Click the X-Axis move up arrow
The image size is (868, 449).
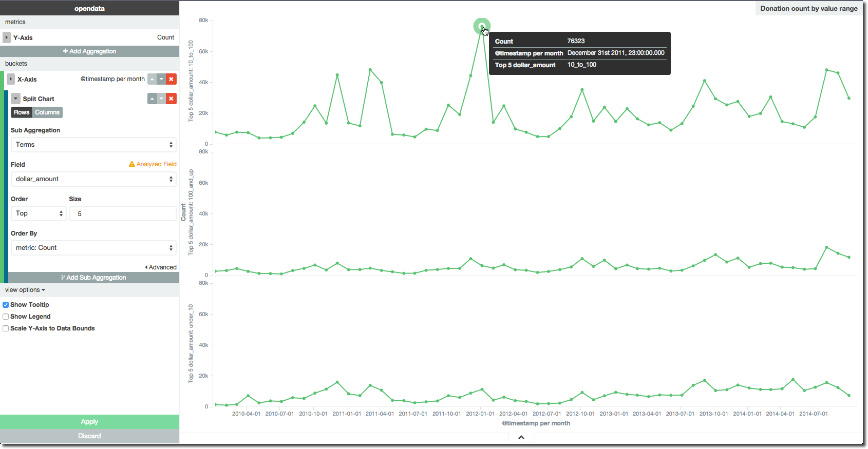[x=152, y=79]
